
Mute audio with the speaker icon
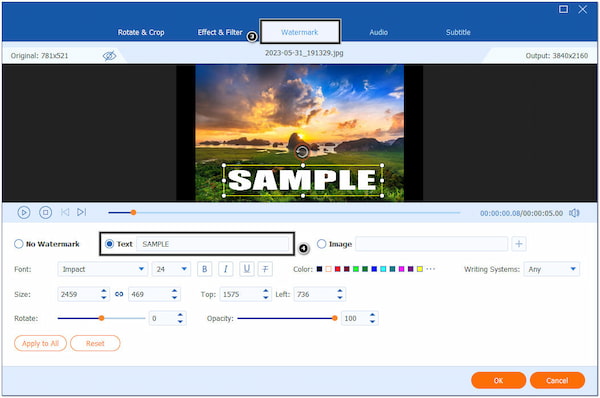tap(574, 213)
